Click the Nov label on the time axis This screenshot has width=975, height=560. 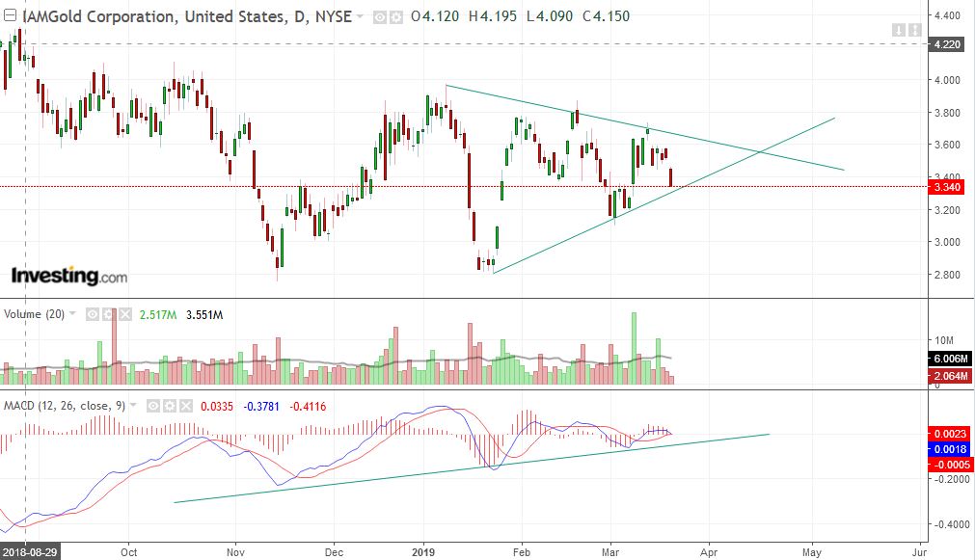(235, 552)
